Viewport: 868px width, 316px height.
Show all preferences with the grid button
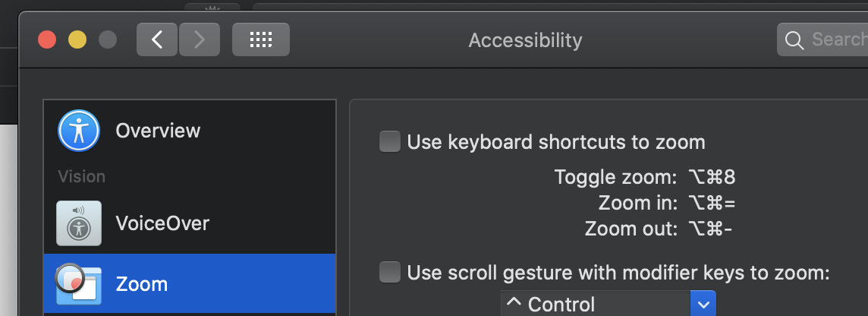pos(260,39)
